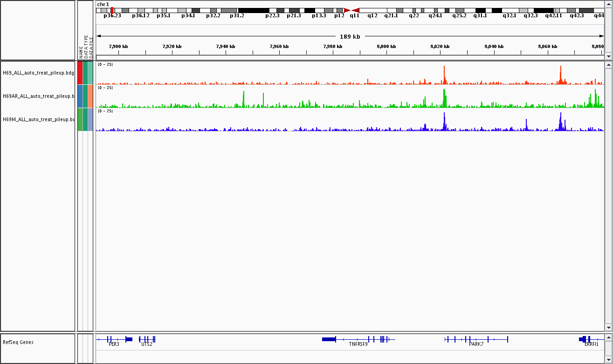The width and height of the screenshot is (613, 364).
Task: Click the orange DATA FILE attribute cell for H69AR
Action: point(90,96)
